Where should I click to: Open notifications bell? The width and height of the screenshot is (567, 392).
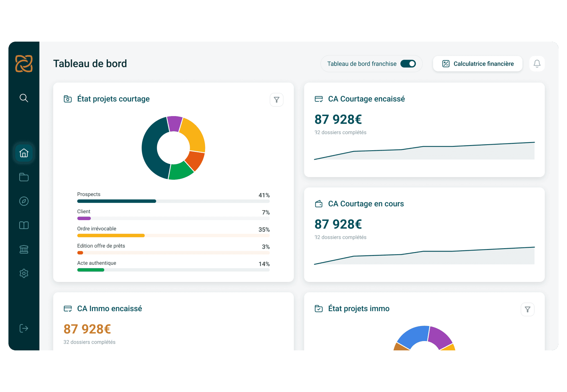(x=537, y=64)
